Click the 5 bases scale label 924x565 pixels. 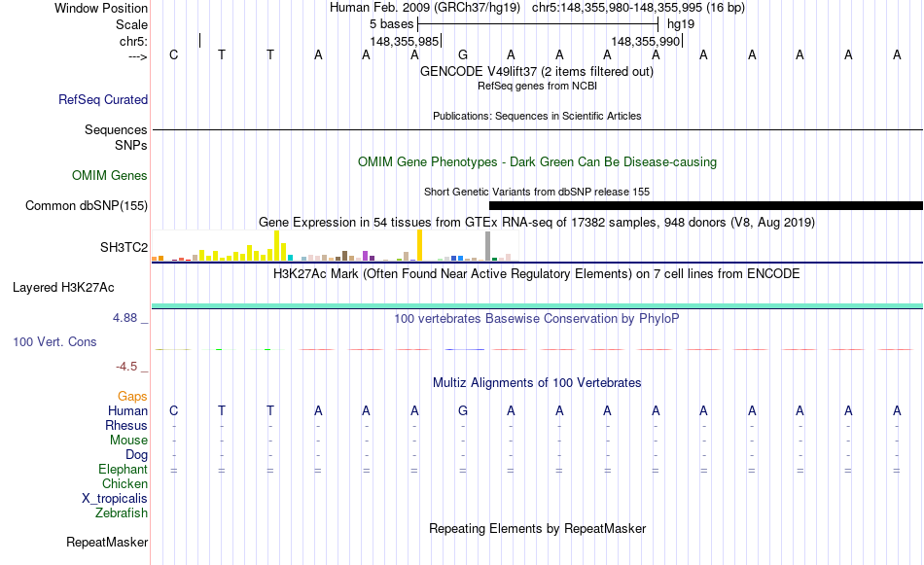coord(392,24)
